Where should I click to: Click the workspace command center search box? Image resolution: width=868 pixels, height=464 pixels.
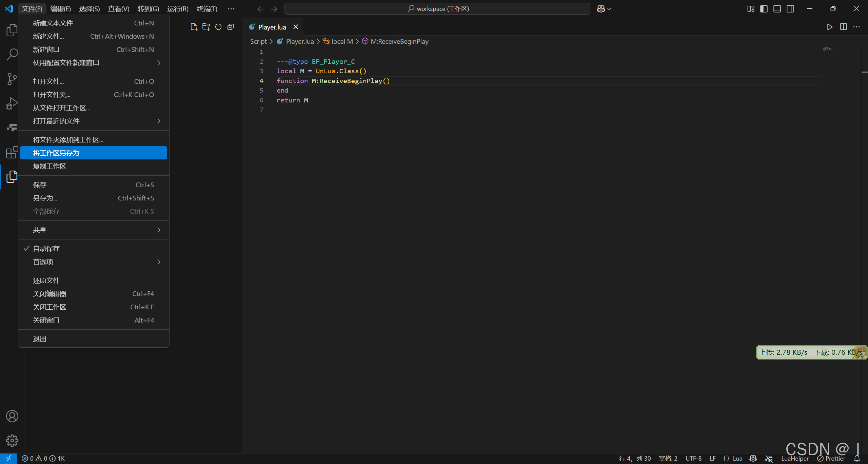pyautogui.click(x=437, y=9)
